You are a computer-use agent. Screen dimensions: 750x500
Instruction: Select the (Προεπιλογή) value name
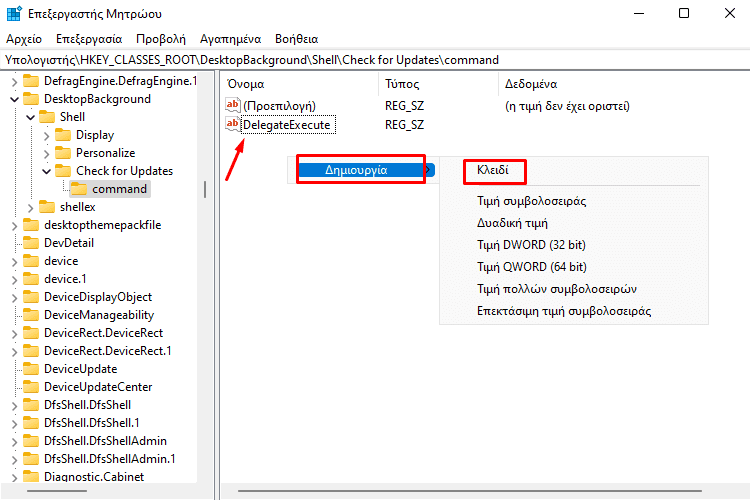pyautogui.click(x=279, y=106)
